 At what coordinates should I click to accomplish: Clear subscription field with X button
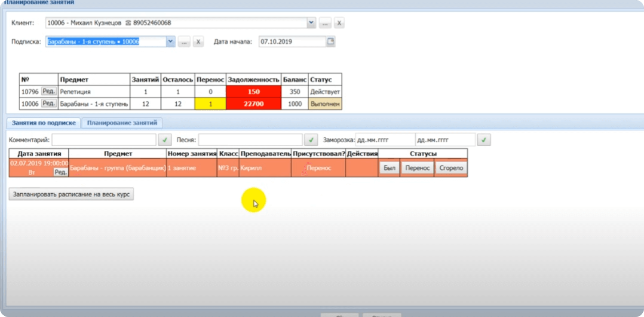(198, 42)
